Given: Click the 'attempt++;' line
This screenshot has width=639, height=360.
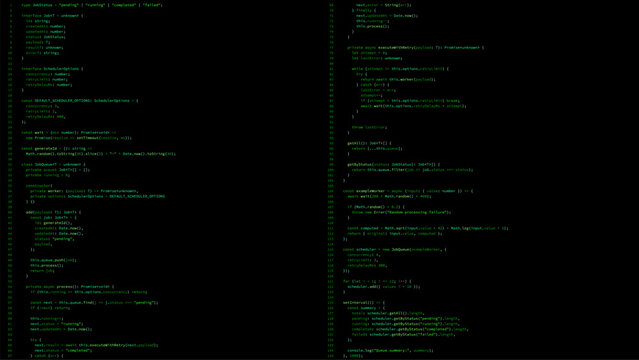Looking at the screenshot, I should click(x=372, y=95).
